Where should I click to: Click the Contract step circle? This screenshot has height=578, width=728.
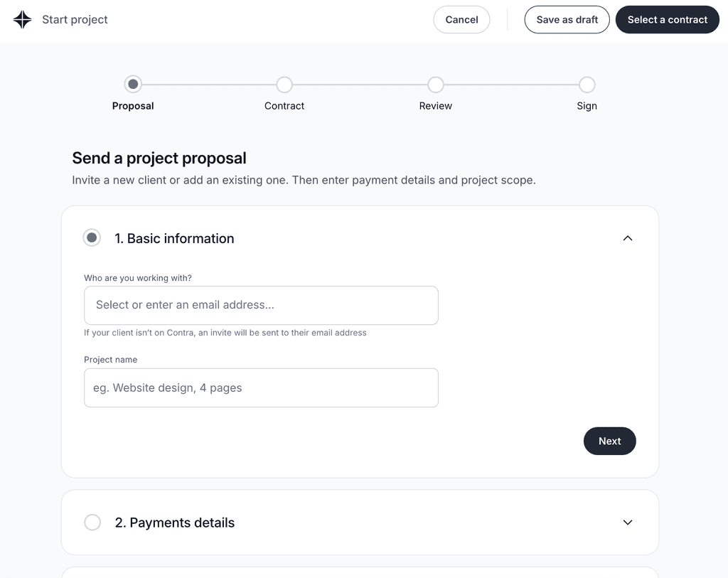(x=284, y=84)
